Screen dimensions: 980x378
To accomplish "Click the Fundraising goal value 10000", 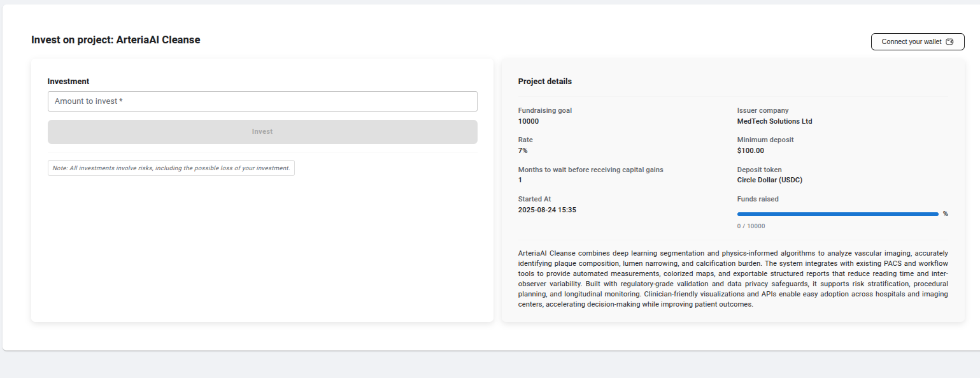I will click(x=529, y=121).
